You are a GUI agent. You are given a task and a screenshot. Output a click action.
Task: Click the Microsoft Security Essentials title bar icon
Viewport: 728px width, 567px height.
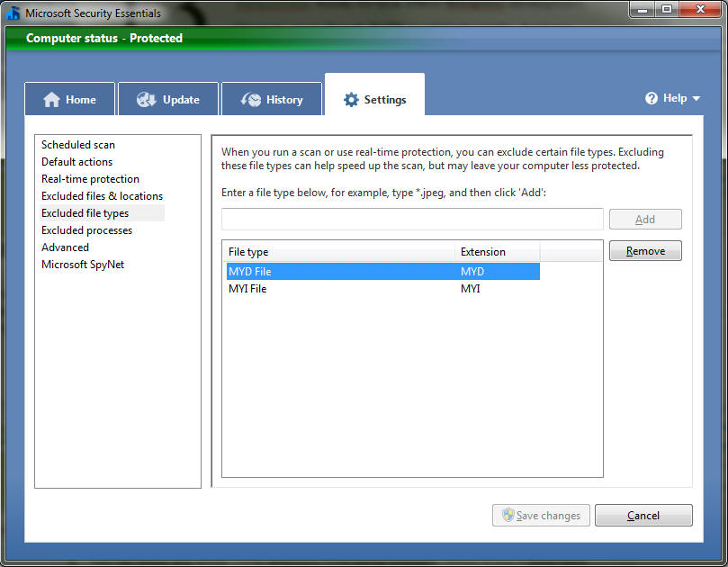[x=13, y=13]
